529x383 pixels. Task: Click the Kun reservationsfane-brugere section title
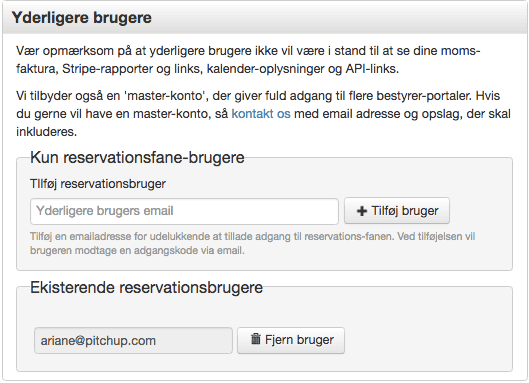coord(137,158)
